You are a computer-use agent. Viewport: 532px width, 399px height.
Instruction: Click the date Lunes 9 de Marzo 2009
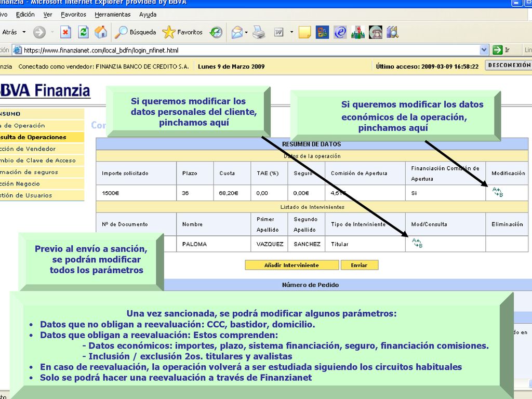click(231, 66)
